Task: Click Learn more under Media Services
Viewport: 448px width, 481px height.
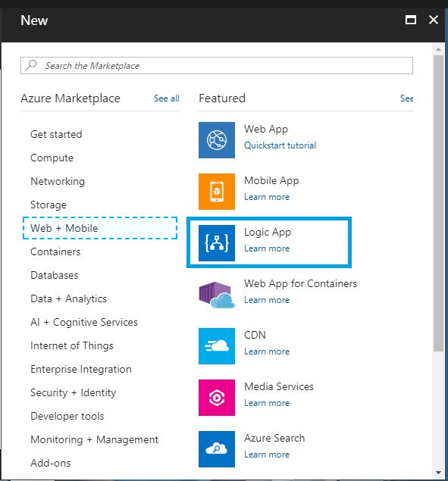Action: coord(267,403)
